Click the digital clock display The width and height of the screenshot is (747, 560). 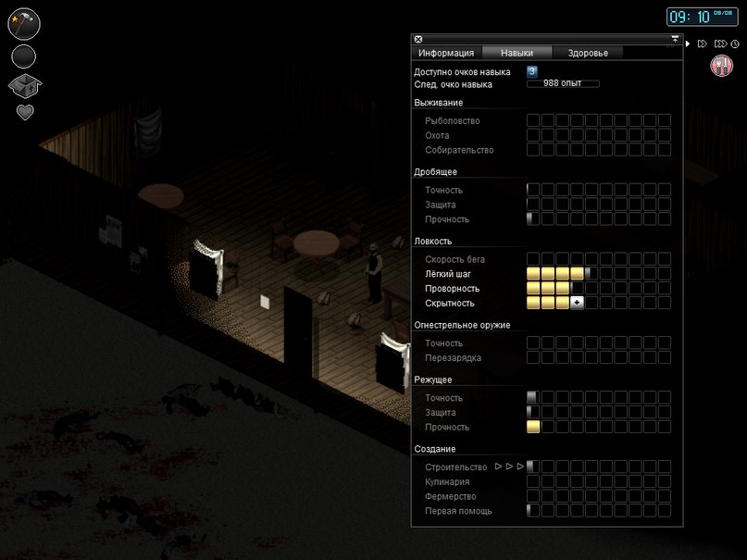pyautogui.click(x=703, y=18)
